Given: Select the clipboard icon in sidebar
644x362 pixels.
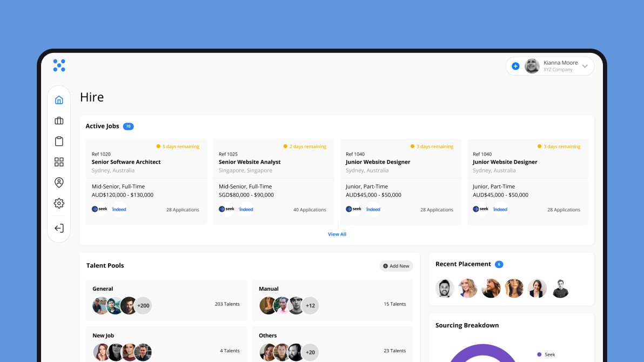Looking at the screenshot, I should coord(59,141).
